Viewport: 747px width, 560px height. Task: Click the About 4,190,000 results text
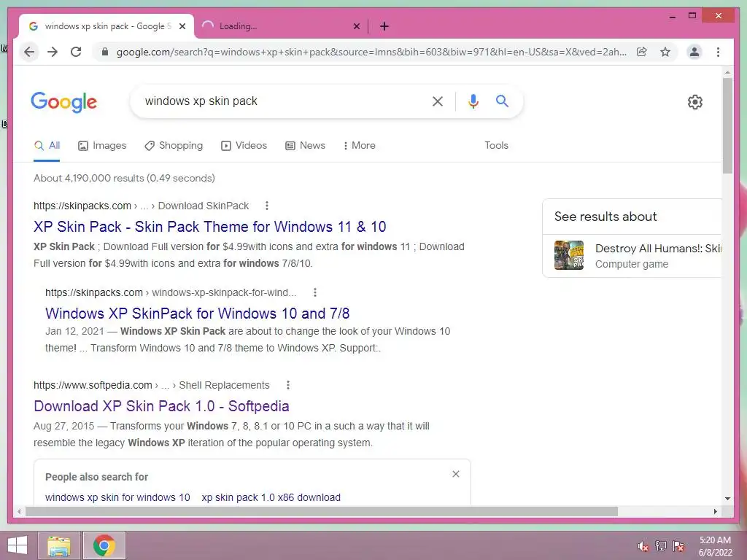[x=124, y=178]
